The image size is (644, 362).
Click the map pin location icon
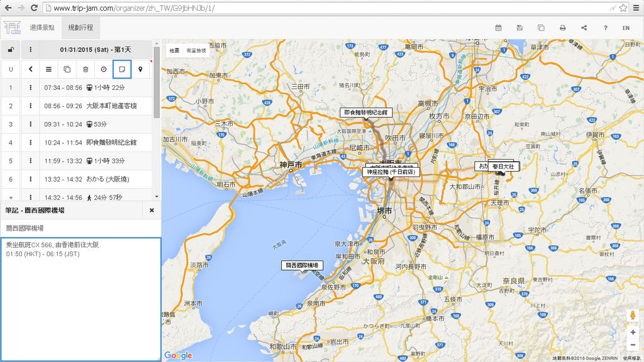click(140, 69)
